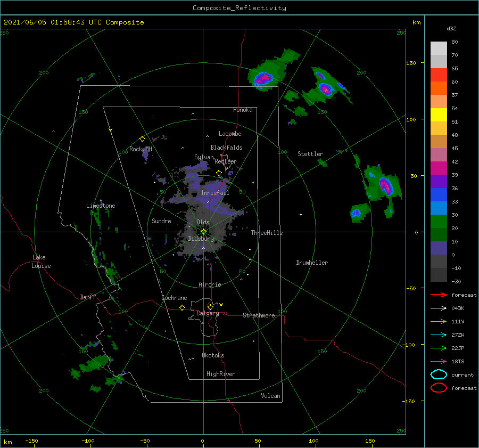Click the yellow radar-site diamond at map center

click(203, 232)
